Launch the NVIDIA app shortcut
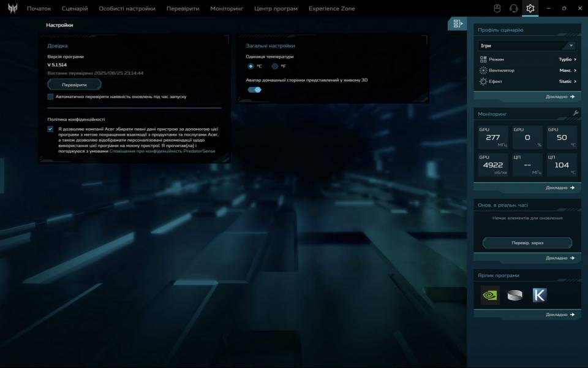Image resolution: width=588 pixels, height=368 pixels. click(x=490, y=295)
